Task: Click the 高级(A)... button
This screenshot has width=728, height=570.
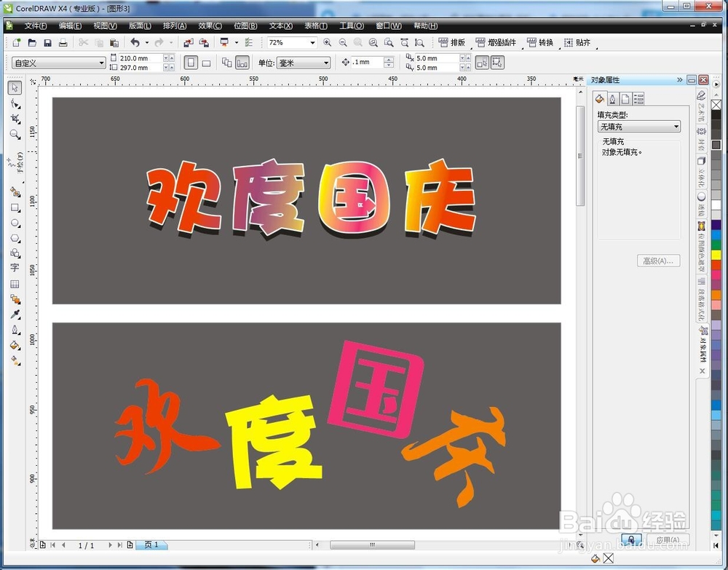Action: coord(658,261)
